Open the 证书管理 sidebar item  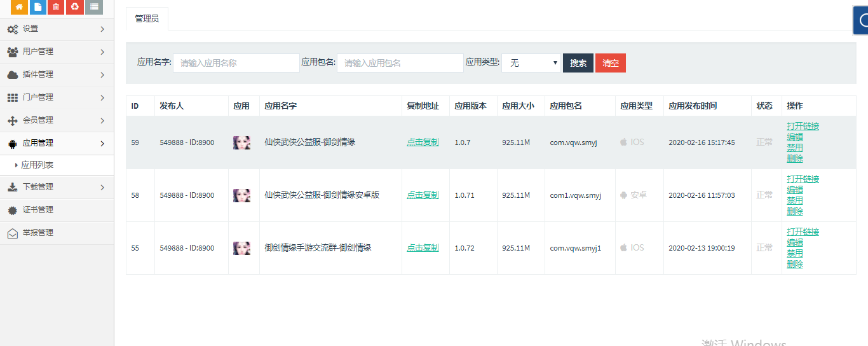click(x=38, y=210)
